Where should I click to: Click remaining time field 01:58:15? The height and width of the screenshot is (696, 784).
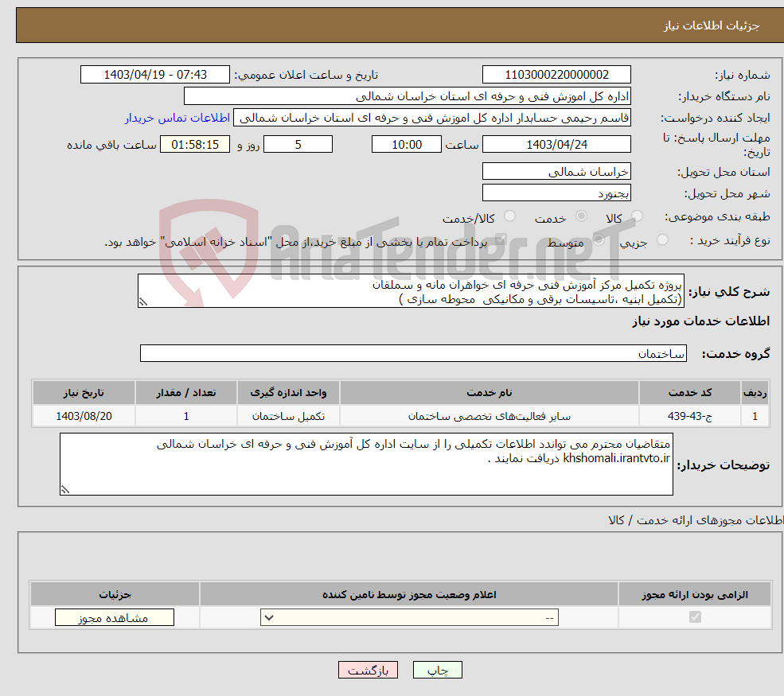pos(195,145)
